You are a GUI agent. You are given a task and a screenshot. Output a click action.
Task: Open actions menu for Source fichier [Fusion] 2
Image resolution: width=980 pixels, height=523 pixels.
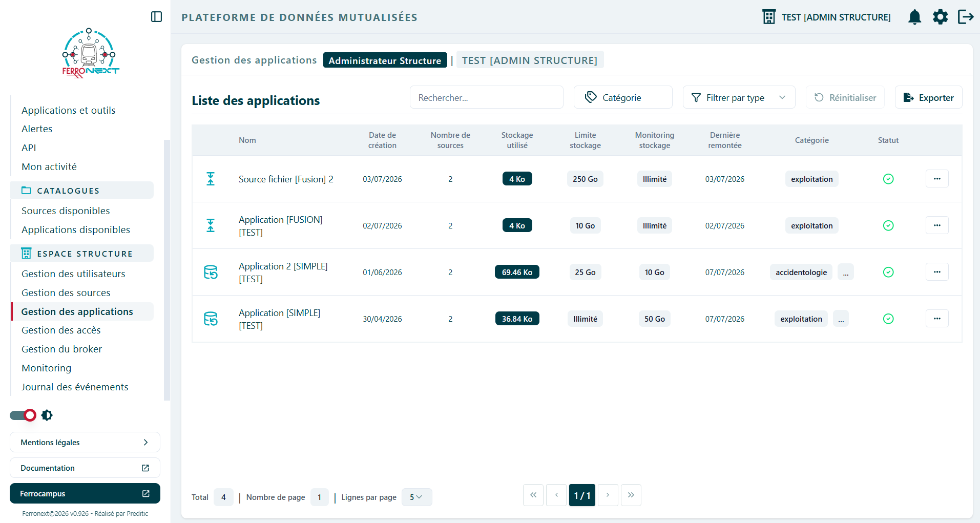tap(937, 179)
